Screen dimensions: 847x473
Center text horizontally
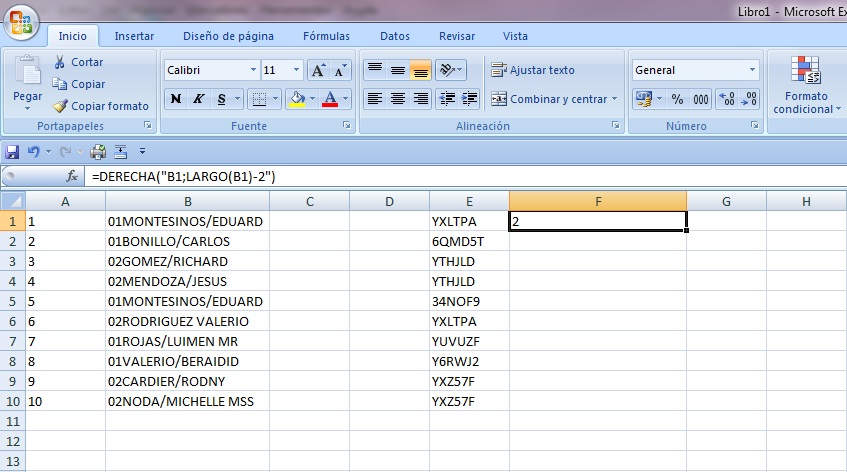tap(398, 99)
